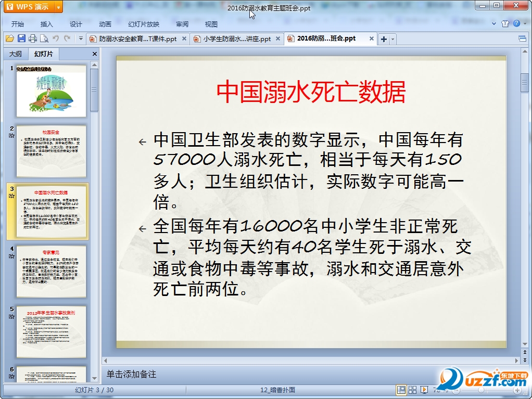Select the 2016防溺...班会.ppt document tab
This screenshot has height=399, width=532.
[x=326, y=38]
